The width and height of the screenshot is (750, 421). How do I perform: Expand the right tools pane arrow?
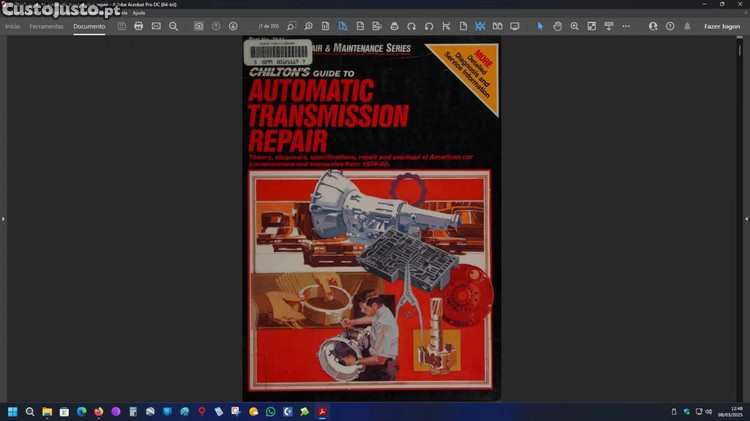(x=746, y=218)
